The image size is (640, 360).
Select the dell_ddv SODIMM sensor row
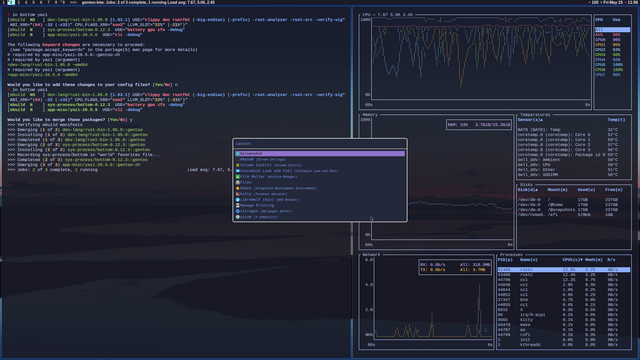pyautogui.click(x=573, y=175)
